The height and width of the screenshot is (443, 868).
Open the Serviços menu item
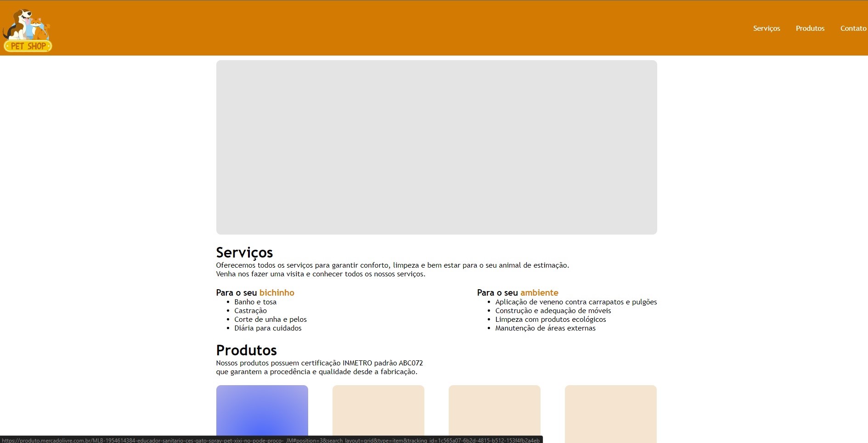coord(767,28)
